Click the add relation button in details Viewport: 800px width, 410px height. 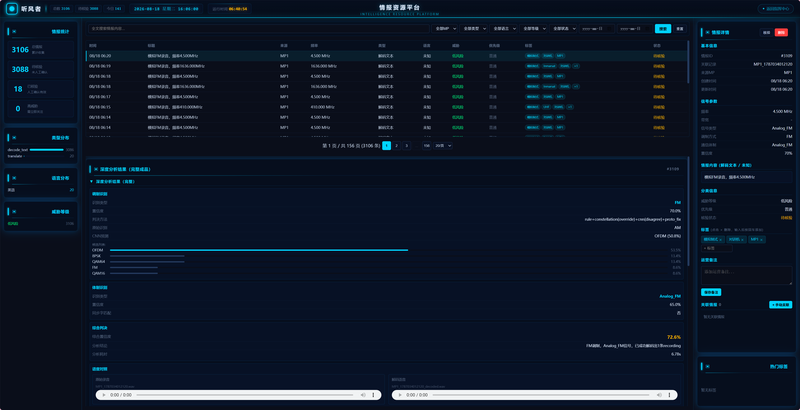point(781,305)
